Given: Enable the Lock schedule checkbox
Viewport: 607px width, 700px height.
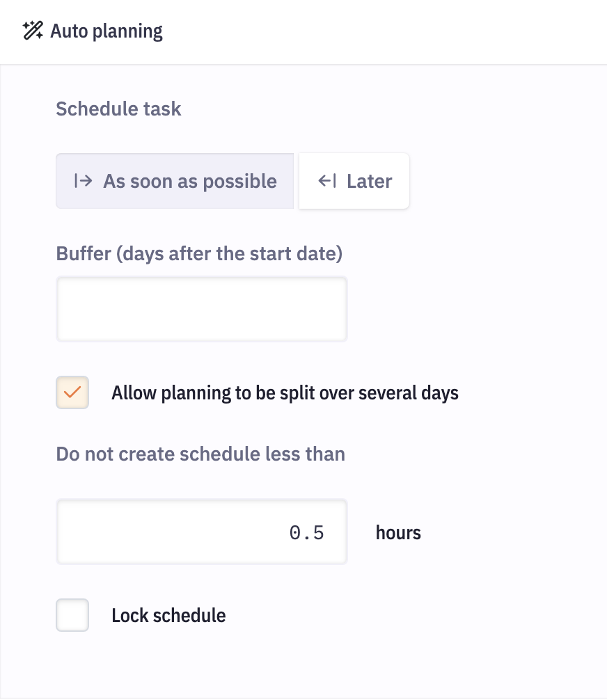Looking at the screenshot, I should [72, 615].
